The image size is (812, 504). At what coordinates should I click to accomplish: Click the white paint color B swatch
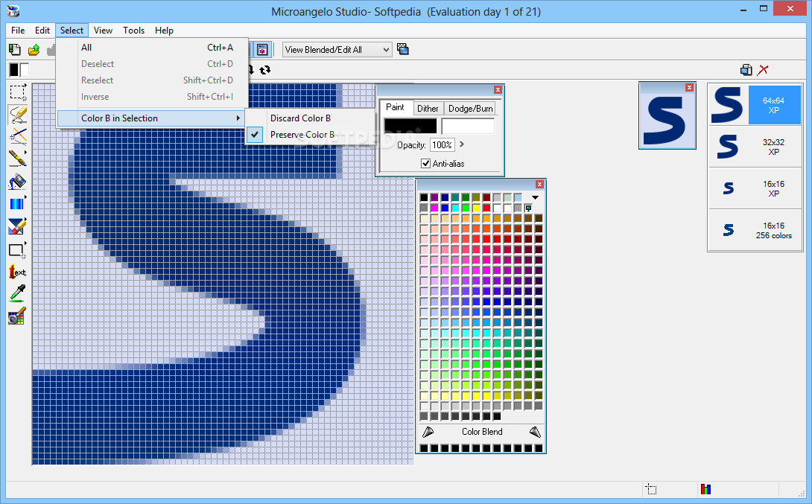468,127
